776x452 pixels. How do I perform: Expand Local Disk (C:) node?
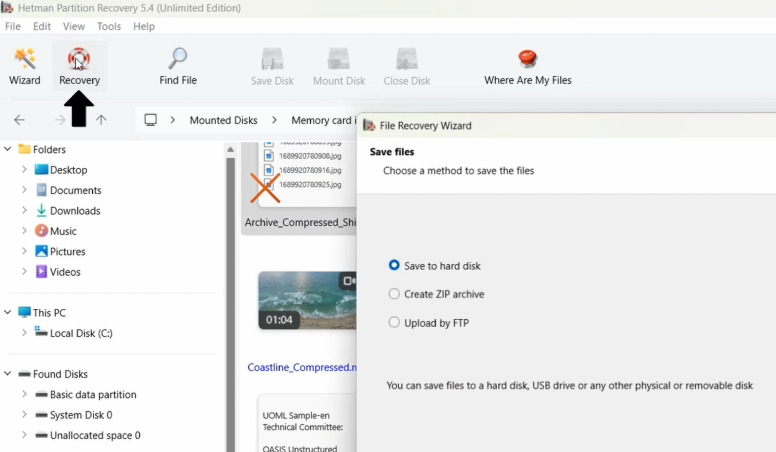[24, 333]
